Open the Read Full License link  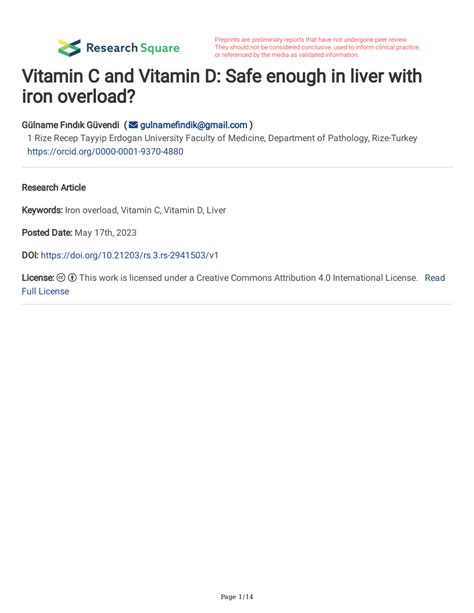pos(435,278)
